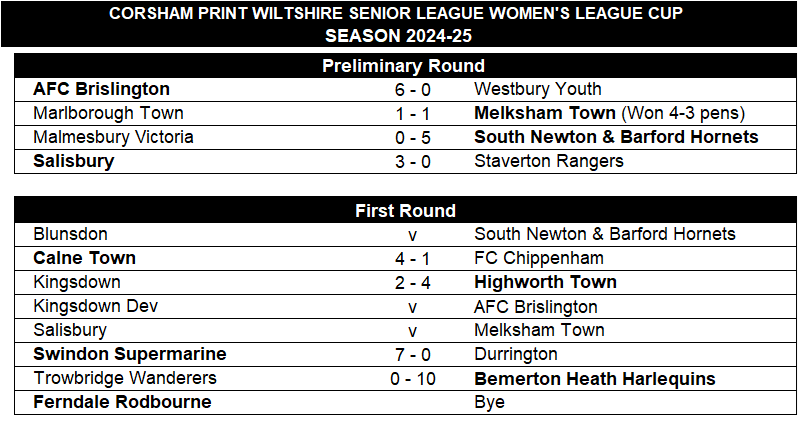Image resolution: width=806 pixels, height=425 pixels.
Task: Click Ferndale Rodbourne bye entry
Action: [122, 402]
